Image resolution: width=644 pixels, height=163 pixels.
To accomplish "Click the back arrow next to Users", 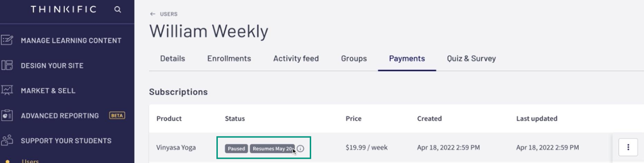I will (x=153, y=14).
